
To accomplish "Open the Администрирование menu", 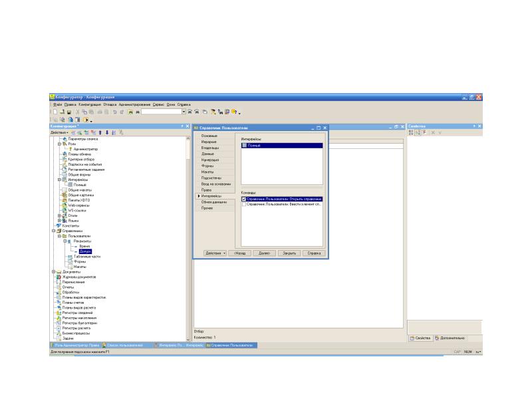I will click(x=134, y=104).
